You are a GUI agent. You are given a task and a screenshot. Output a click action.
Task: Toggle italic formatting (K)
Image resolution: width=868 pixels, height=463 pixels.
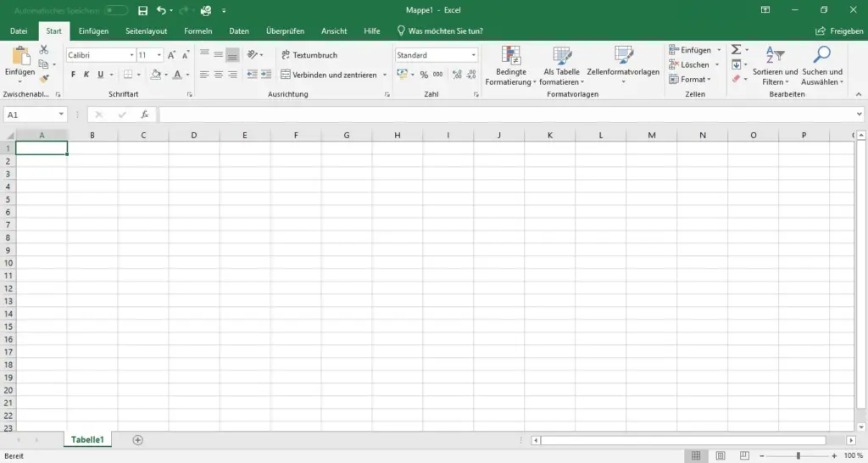click(x=86, y=75)
